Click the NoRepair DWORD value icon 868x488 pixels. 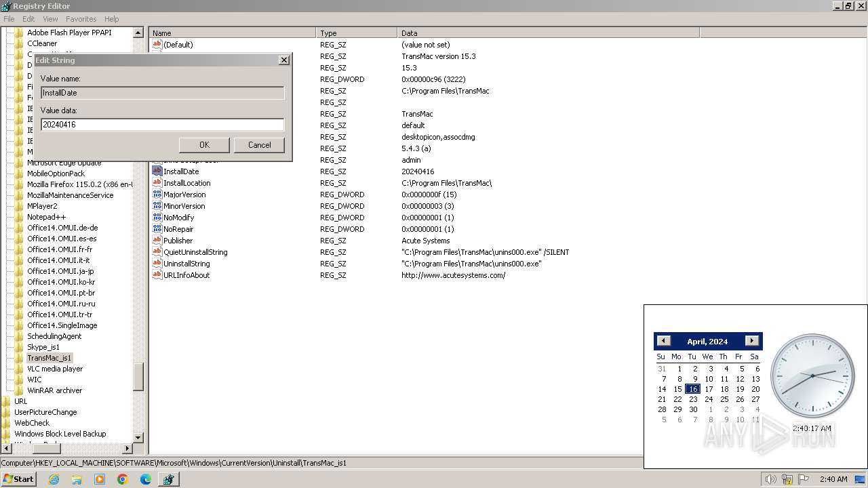pos(157,229)
